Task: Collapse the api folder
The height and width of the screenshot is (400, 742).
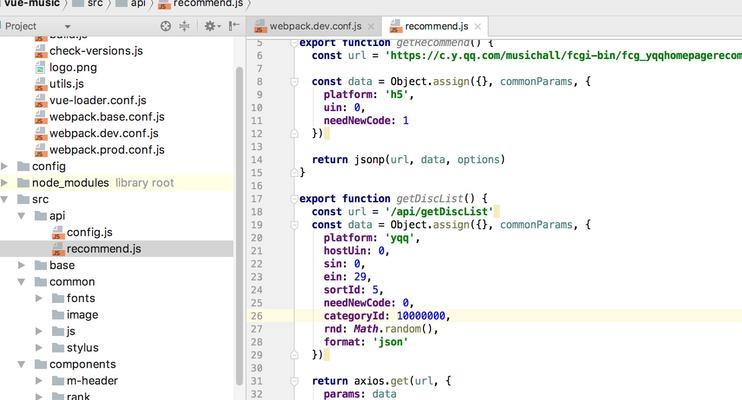Action: point(21,216)
